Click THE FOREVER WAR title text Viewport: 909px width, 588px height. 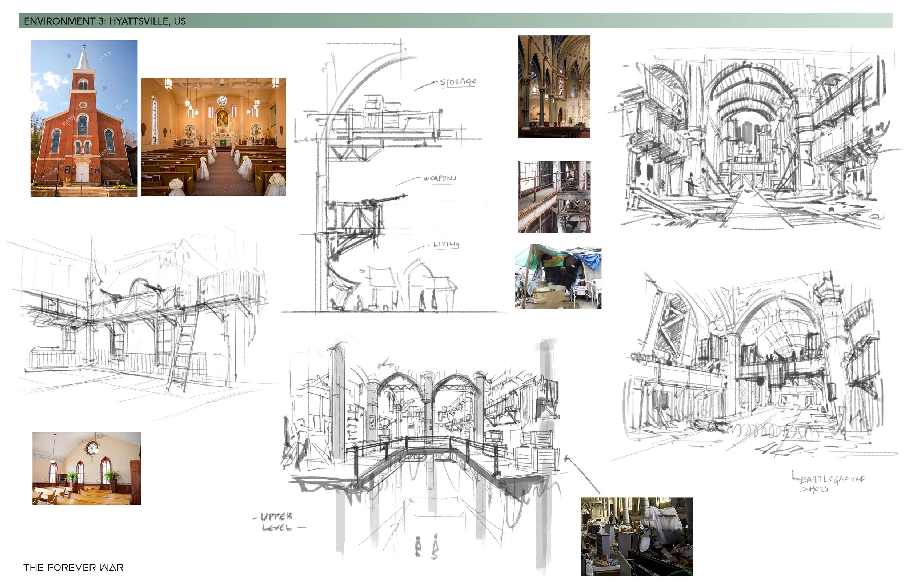(73, 567)
